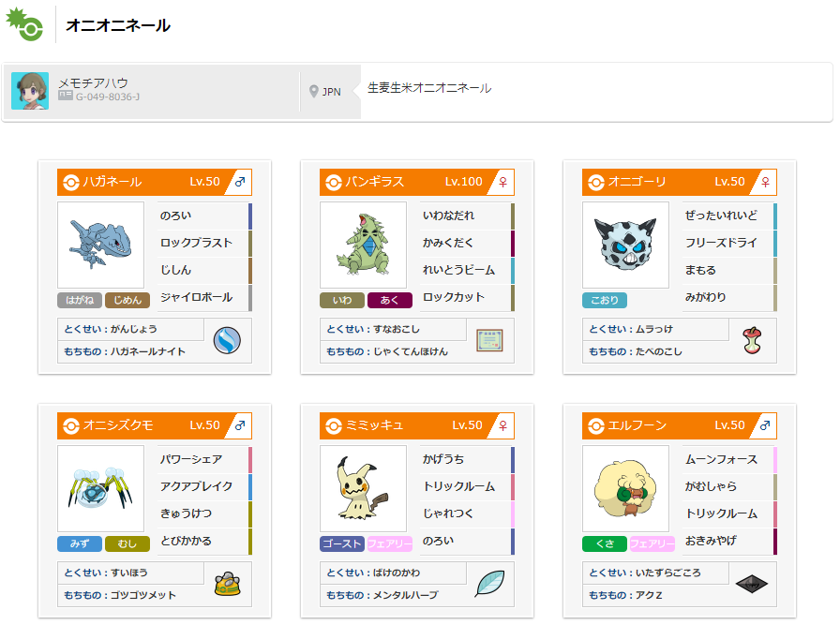Click the trainer name メモチアハウ
The height and width of the screenshot is (625, 840).
(x=93, y=83)
